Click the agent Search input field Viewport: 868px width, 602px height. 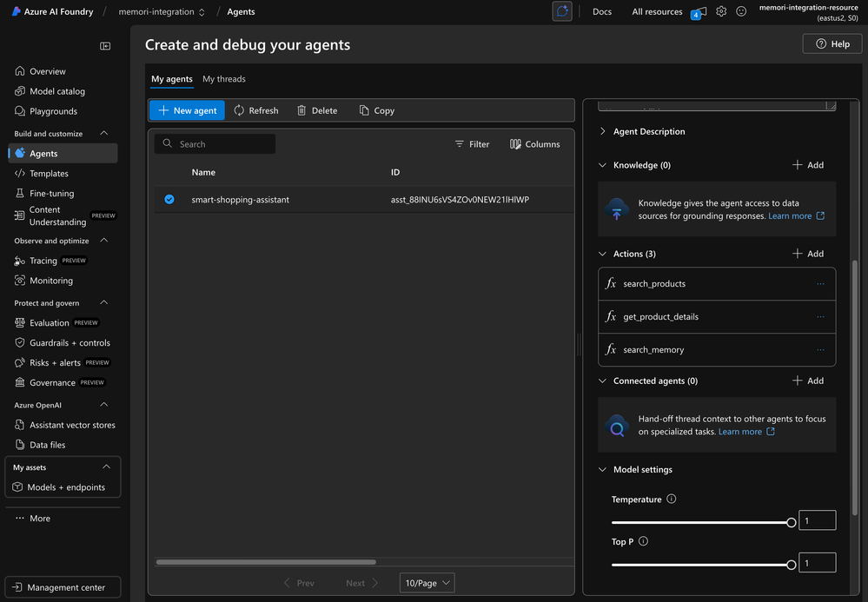tap(215, 144)
